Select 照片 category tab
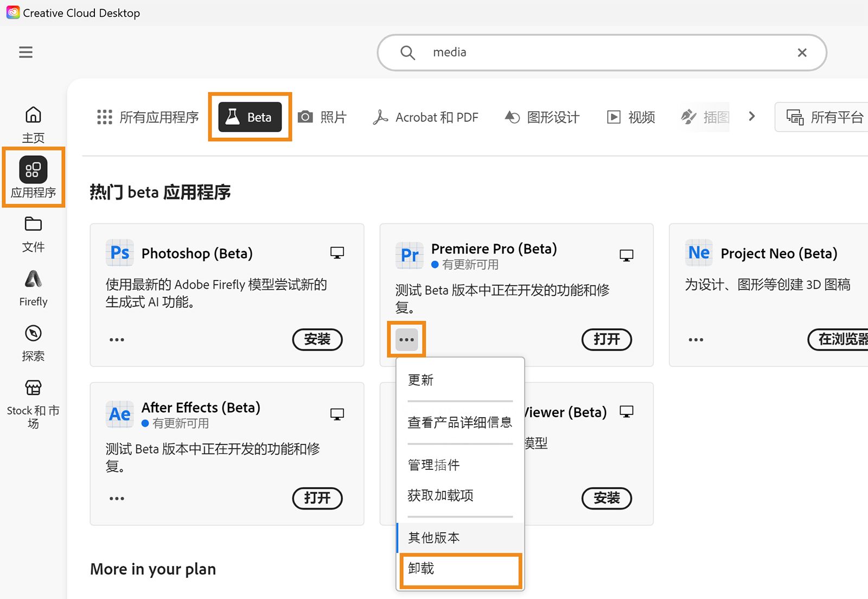868x599 pixels. [x=322, y=117]
